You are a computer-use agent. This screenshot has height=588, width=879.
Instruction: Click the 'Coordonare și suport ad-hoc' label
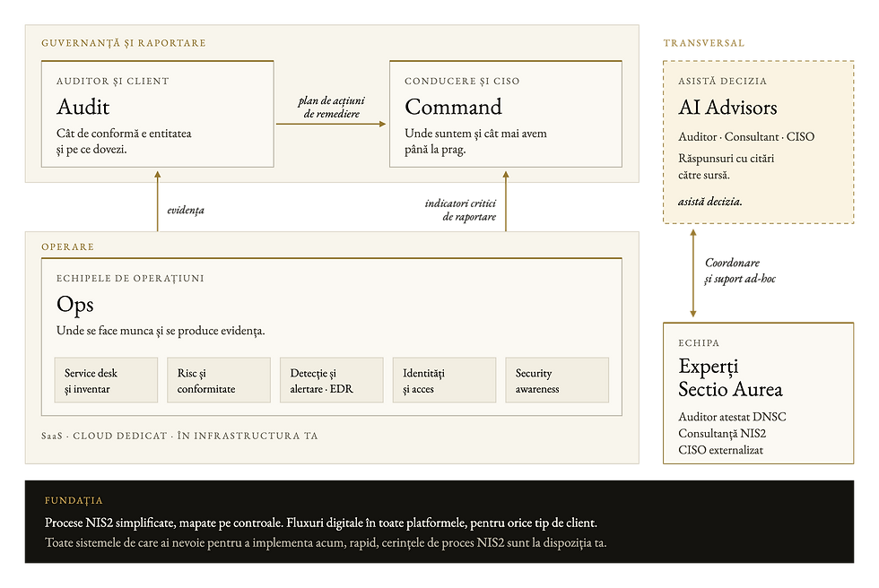coord(740,271)
